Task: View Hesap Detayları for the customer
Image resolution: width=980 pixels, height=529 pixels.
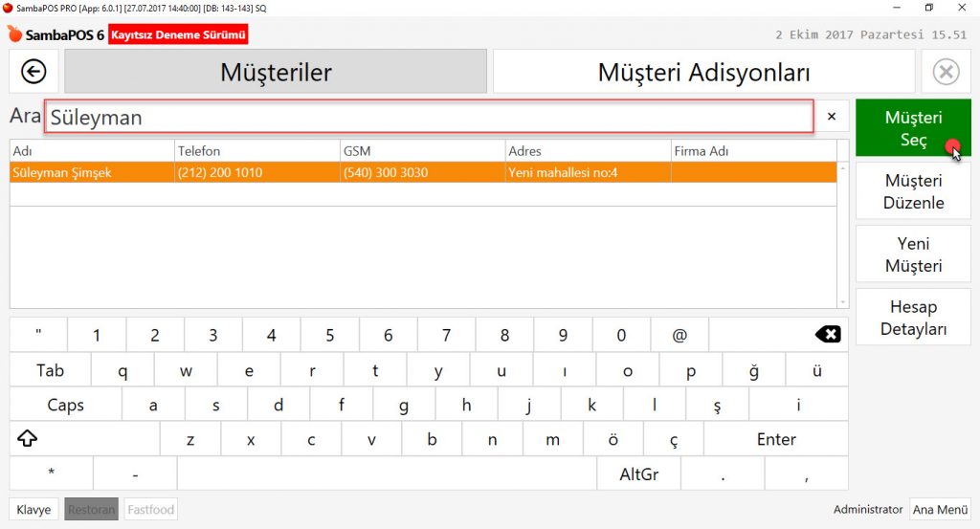Action: 913,318
